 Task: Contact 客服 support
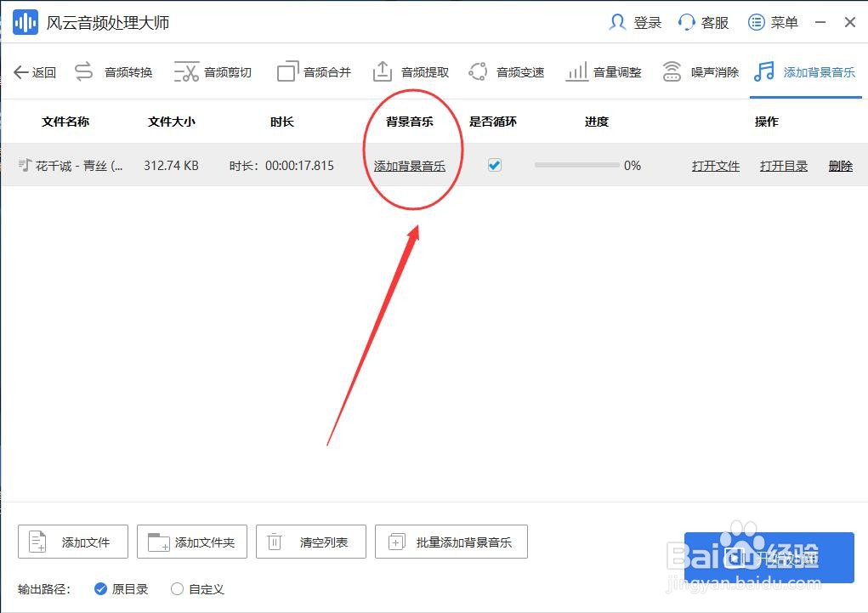(715, 23)
